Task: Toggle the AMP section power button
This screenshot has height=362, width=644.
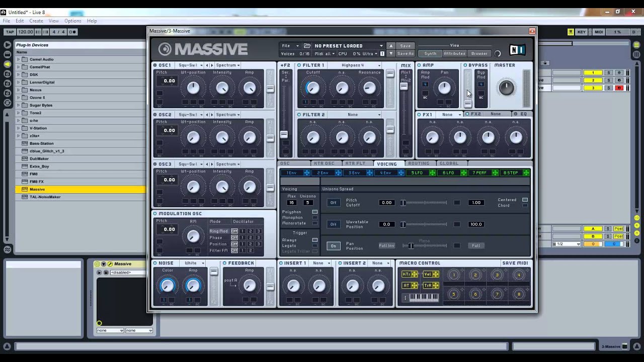Action: pos(419,65)
